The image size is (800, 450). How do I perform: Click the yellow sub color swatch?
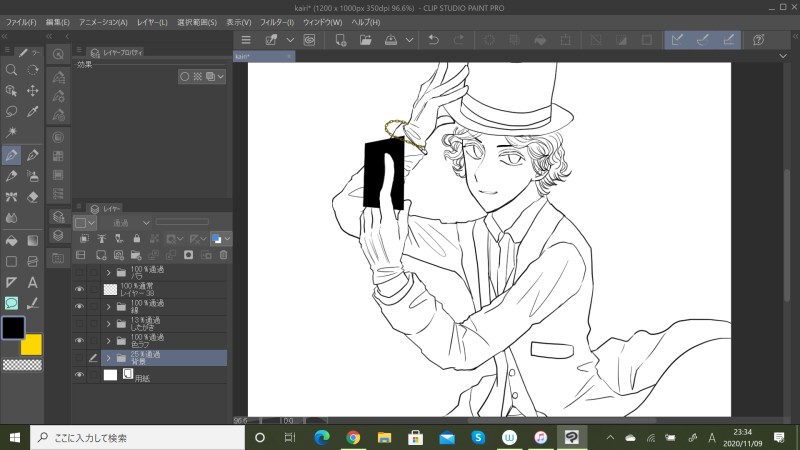coord(32,344)
